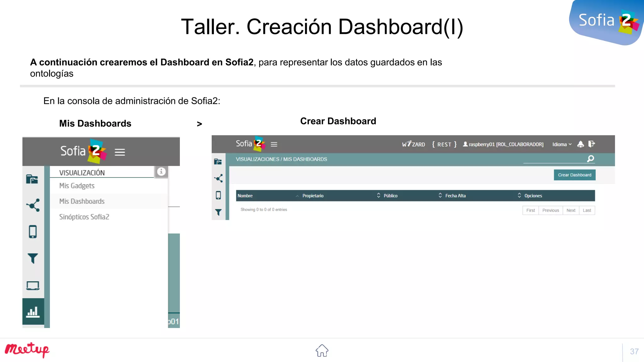Select bar chart visualization icon in sidebar
The height and width of the screenshot is (362, 644).
[33, 312]
